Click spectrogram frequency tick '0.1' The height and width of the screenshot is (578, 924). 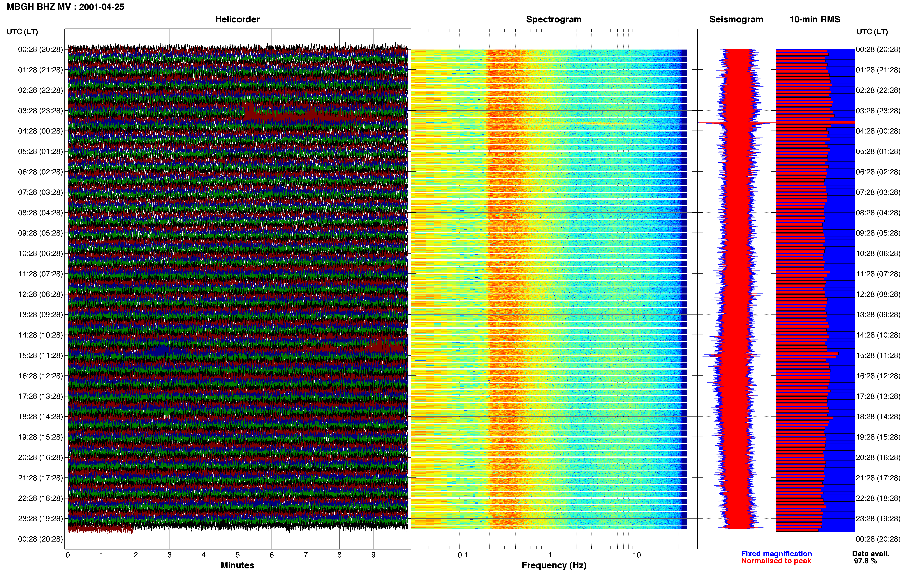click(463, 555)
